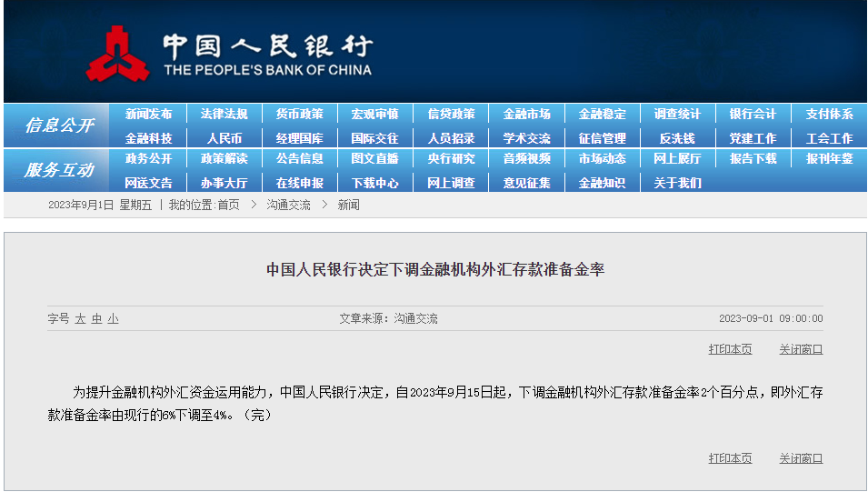868x492 pixels.
Task: Select 征信管理 menu entry
Action: pos(603,138)
